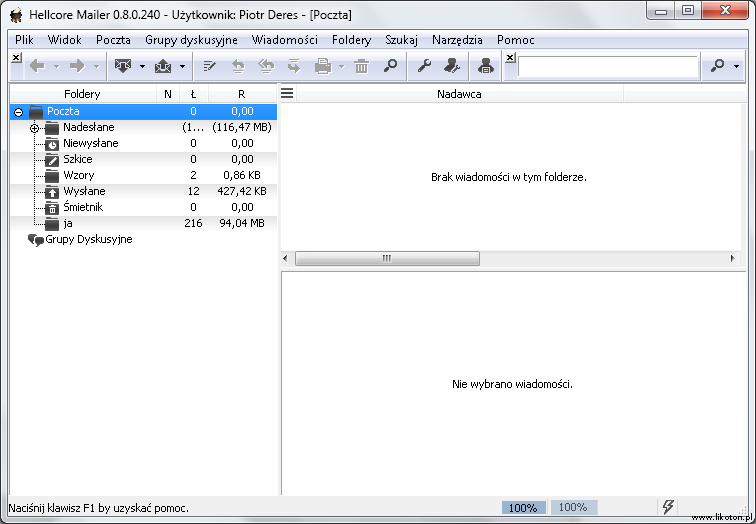Click the Ł column header
The height and width of the screenshot is (524, 756).
point(193,94)
